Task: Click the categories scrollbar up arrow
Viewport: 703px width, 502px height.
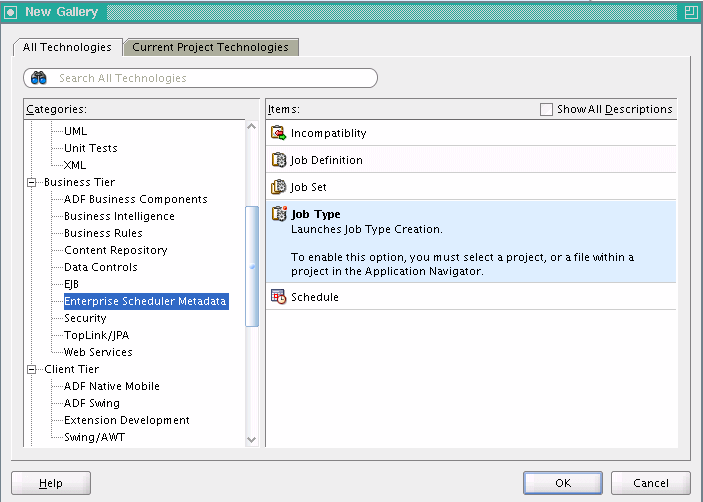Action: click(252, 126)
